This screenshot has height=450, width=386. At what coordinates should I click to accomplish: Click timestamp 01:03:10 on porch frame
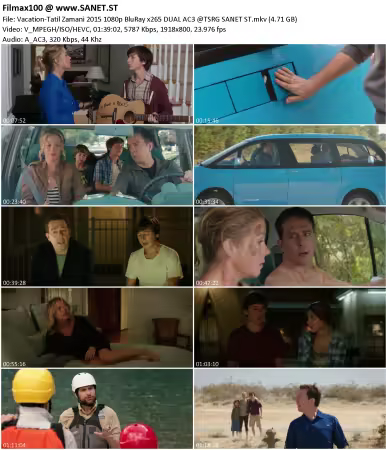207,364
